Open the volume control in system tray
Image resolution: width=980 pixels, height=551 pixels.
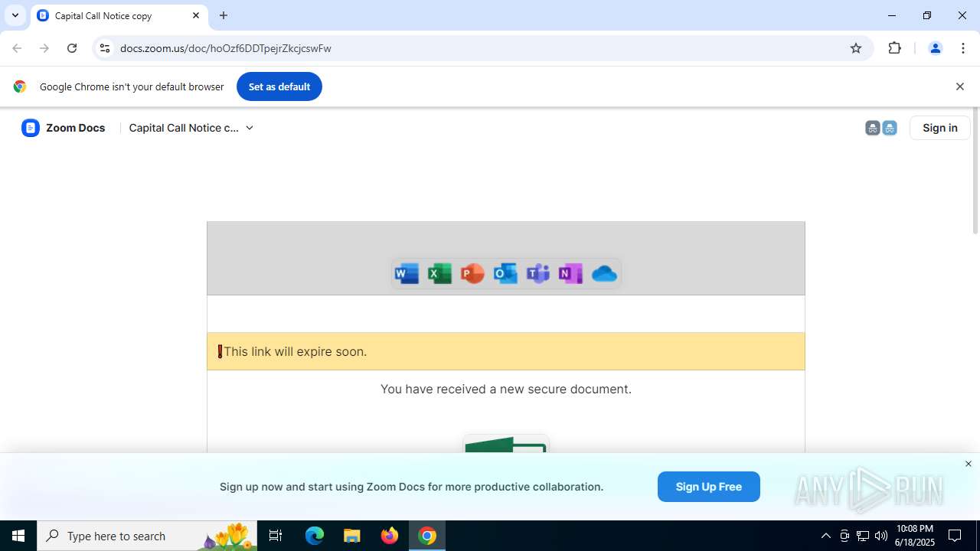tap(880, 536)
